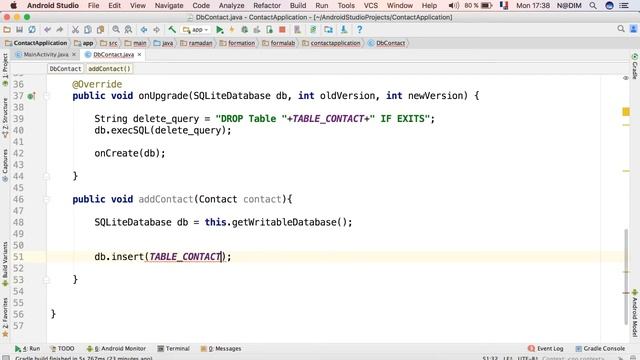Image resolution: width=640 pixels, height=360 pixels.
Task: Open the Build Variants sidebar tab
Action: click(5, 264)
